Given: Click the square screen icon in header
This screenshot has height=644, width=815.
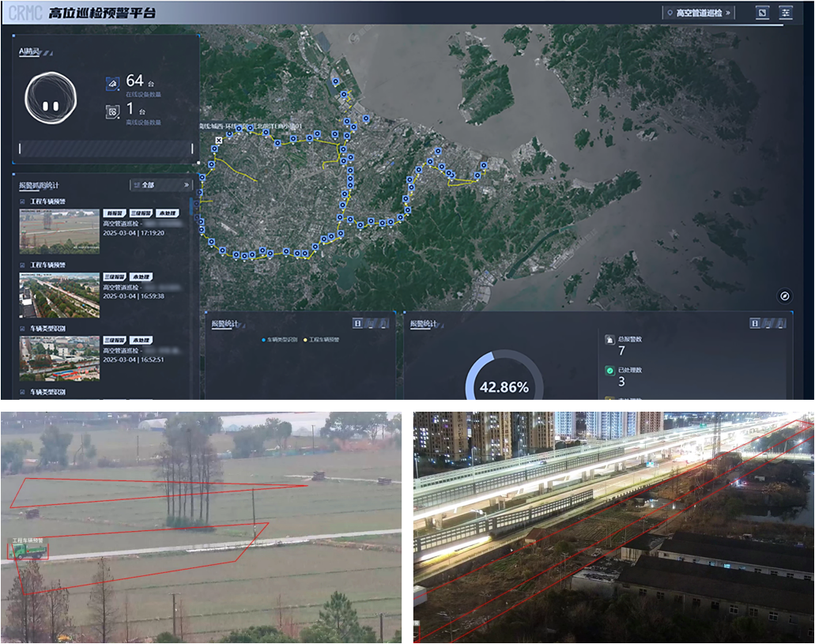Looking at the screenshot, I should 762,13.
